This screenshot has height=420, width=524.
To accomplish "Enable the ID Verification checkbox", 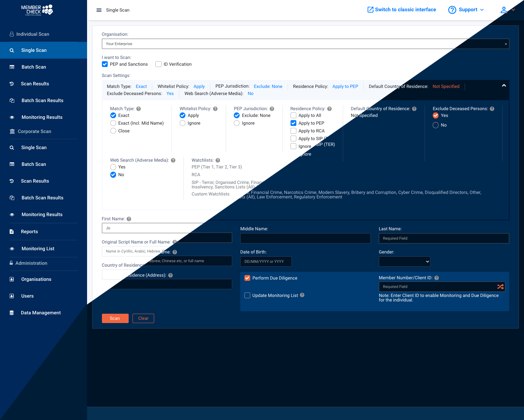I will (x=158, y=64).
